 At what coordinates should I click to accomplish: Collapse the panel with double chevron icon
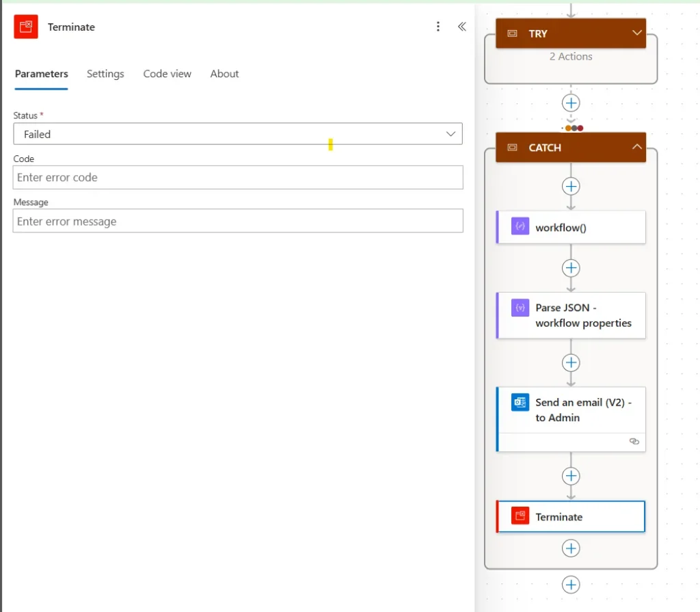point(462,27)
